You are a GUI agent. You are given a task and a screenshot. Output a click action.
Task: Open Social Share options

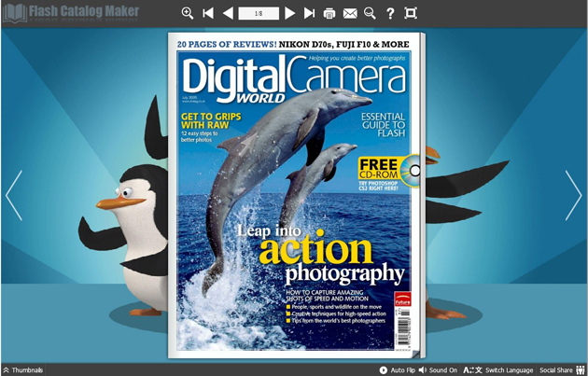click(562, 370)
